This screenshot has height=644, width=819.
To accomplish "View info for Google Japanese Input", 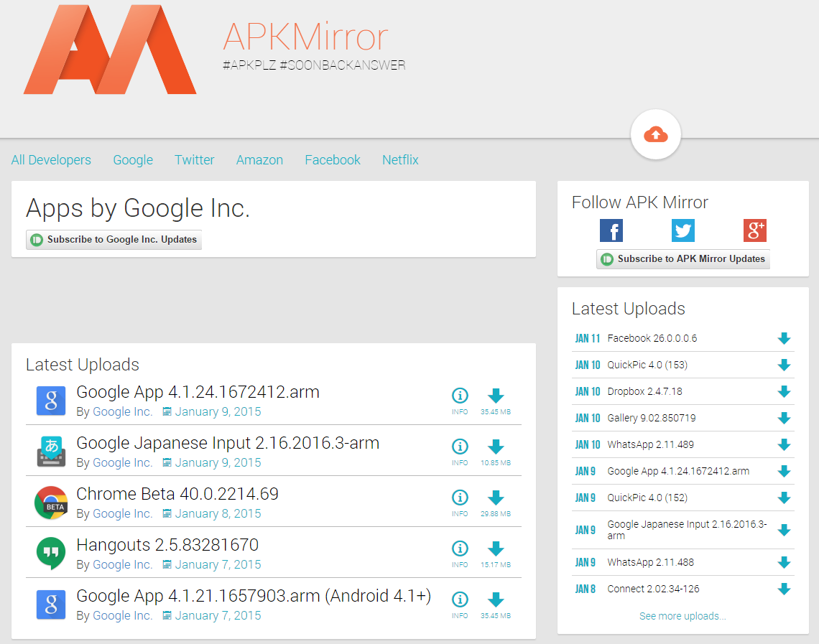I will coord(460,447).
